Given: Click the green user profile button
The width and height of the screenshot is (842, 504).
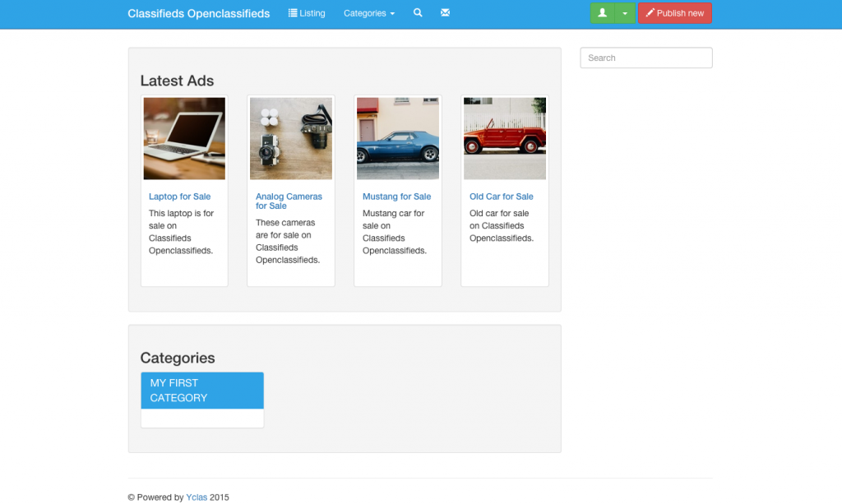Looking at the screenshot, I should pos(603,13).
